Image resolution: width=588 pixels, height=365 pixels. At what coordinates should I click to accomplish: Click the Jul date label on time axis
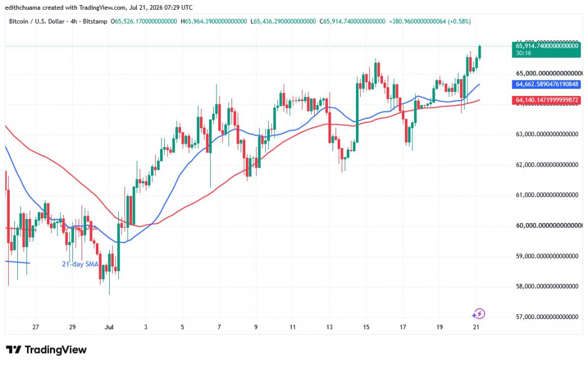[109, 327]
